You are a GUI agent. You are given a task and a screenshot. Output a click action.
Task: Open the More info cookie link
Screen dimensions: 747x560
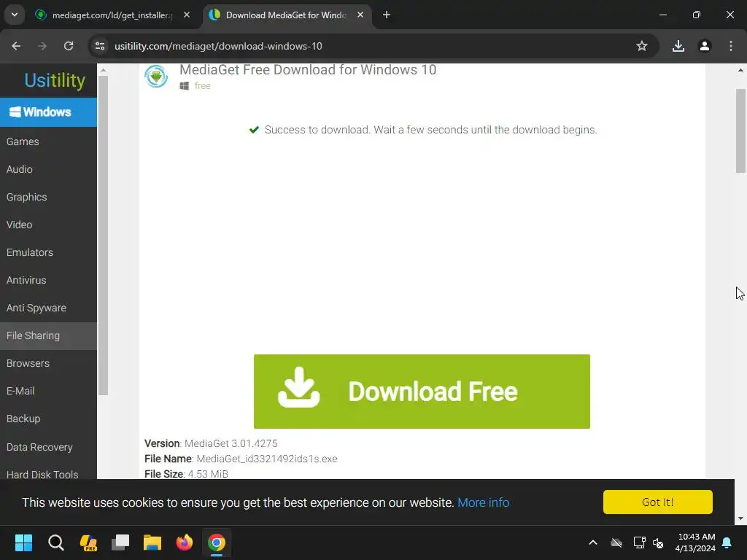(x=483, y=502)
